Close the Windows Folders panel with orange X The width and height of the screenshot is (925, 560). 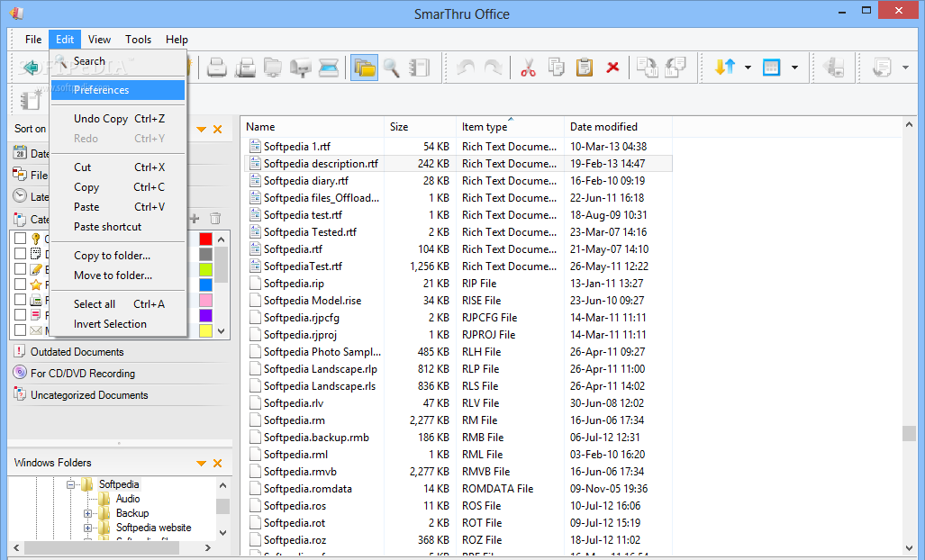pos(218,464)
